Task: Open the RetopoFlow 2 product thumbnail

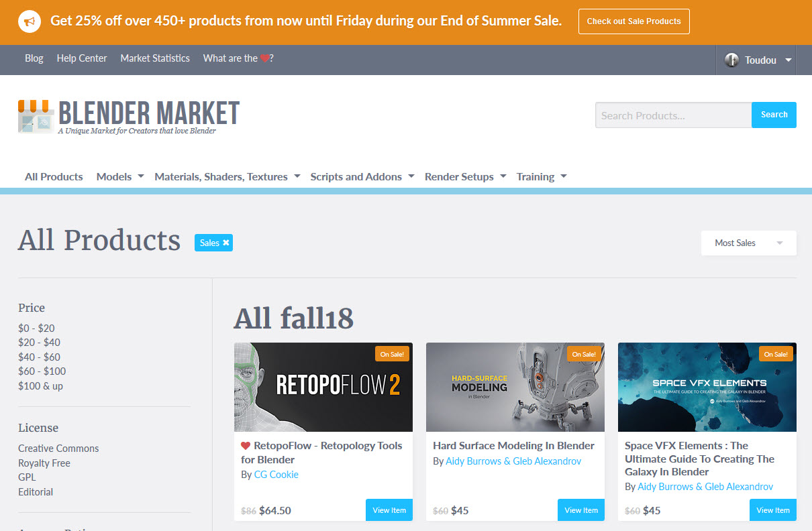Action: (x=323, y=388)
